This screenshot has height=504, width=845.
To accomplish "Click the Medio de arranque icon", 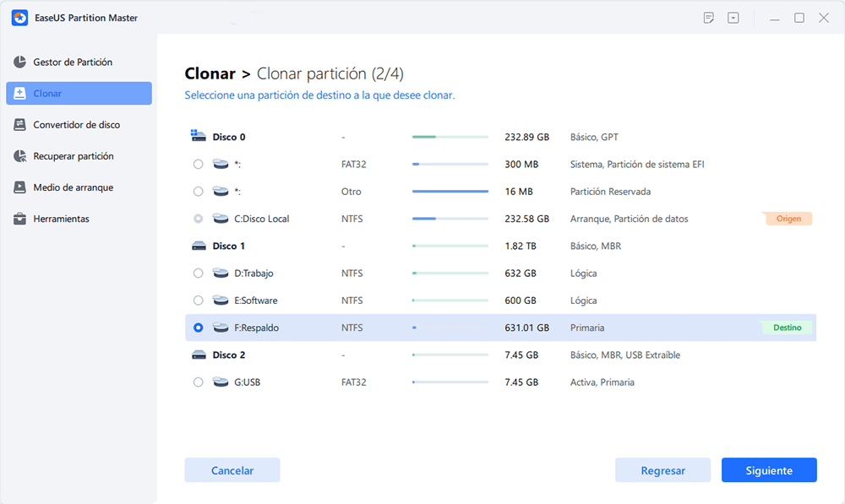I will 20,187.
